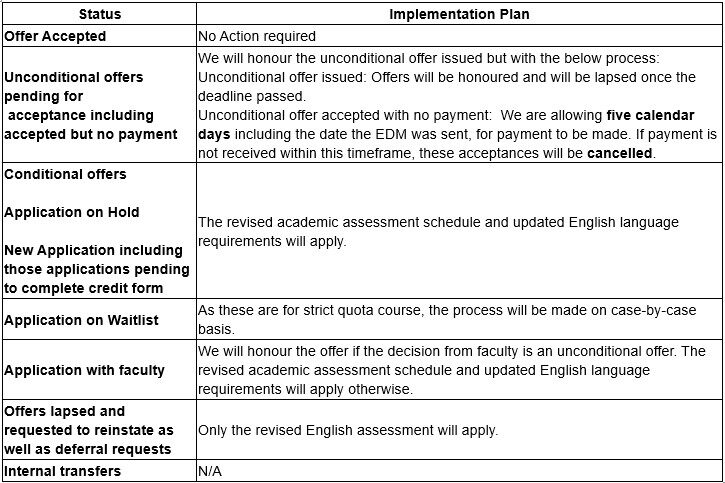Image resolution: width=725 pixels, height=483 pixels.
Task: Click the Implementation Plan column header
Action: tap(459, 15)
